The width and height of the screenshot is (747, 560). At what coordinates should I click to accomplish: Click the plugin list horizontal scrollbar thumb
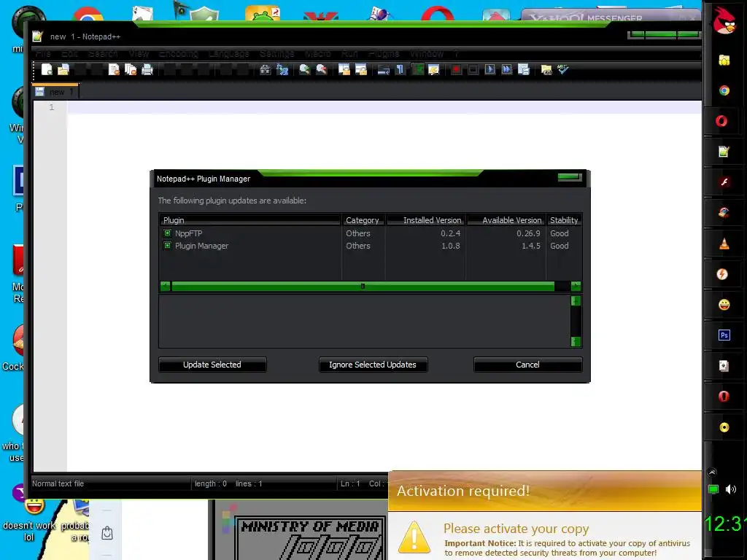363,286
